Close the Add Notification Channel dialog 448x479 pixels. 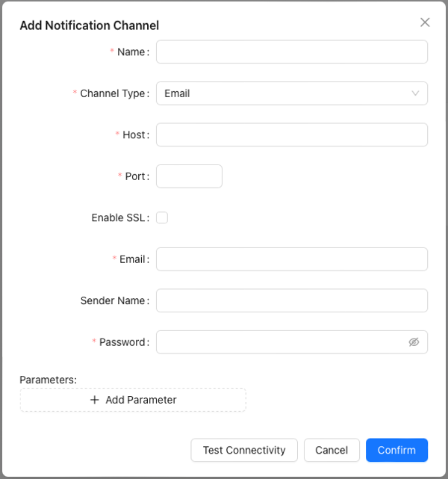click(425, 22)
